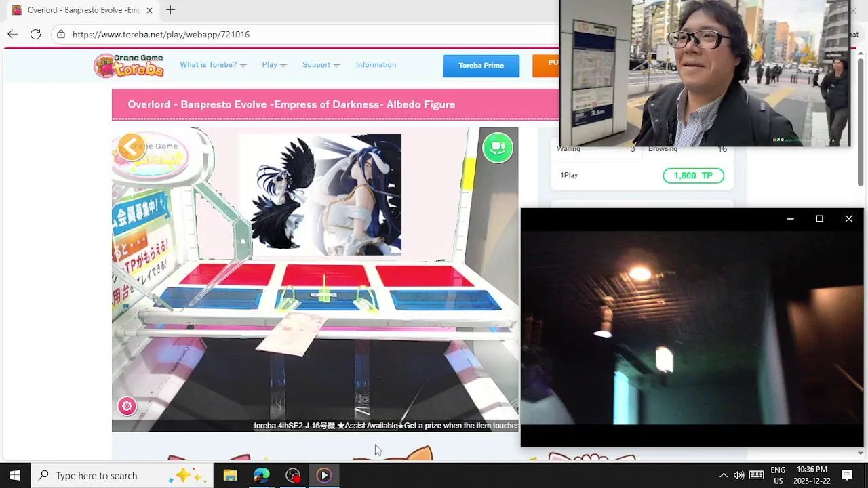This screenshot has height=488, width=868.
Task: Open the OBS taskbar app
Action: [293, 475]
